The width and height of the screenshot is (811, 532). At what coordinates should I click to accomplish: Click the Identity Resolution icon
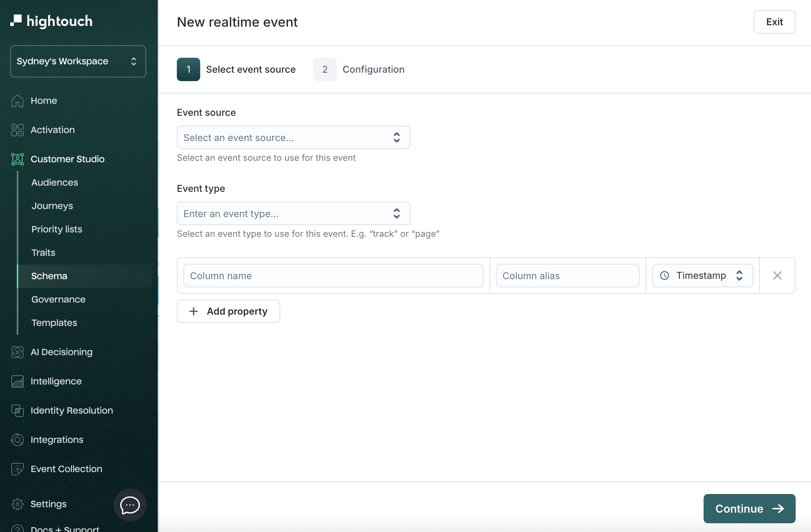[17, 410]
